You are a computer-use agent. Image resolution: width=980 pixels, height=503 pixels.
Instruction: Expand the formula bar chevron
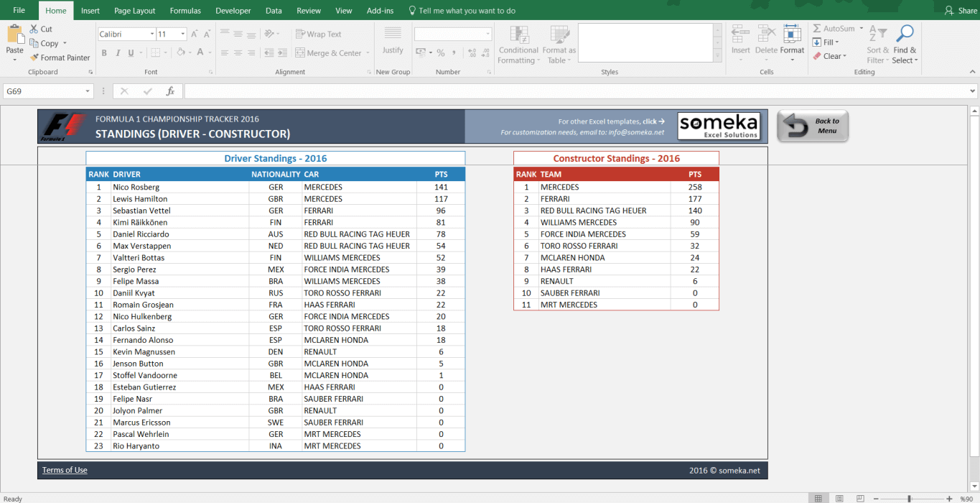[973, 91]
